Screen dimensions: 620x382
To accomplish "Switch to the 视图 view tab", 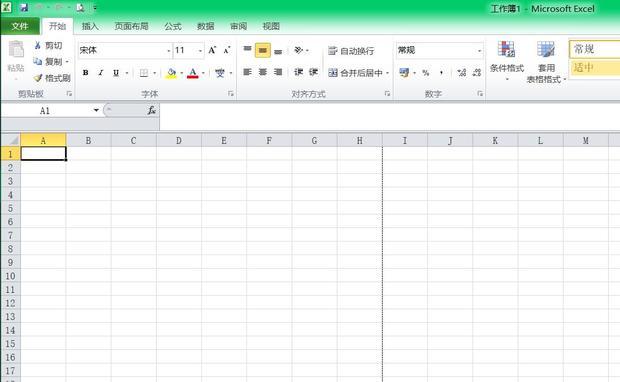I will pos(271,26).
